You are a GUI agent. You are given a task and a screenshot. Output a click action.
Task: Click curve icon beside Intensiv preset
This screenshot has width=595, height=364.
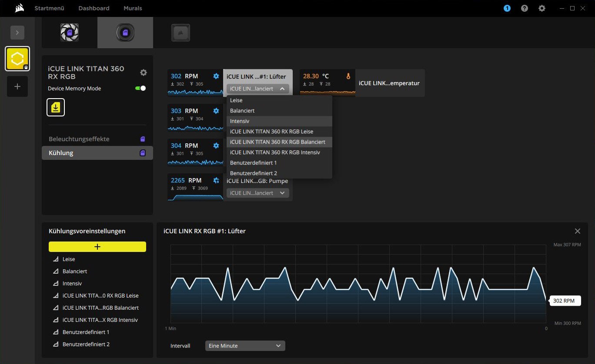[55, 283]
